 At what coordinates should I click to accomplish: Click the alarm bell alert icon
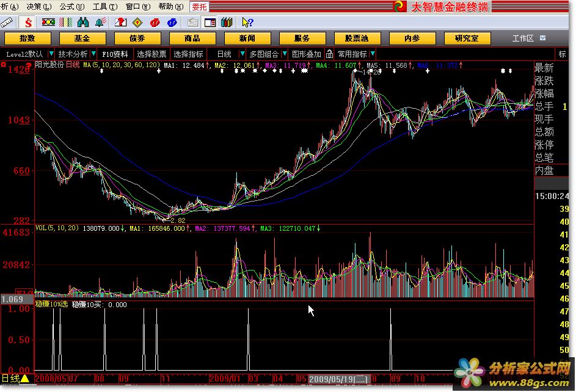click(x=100, y=23)
